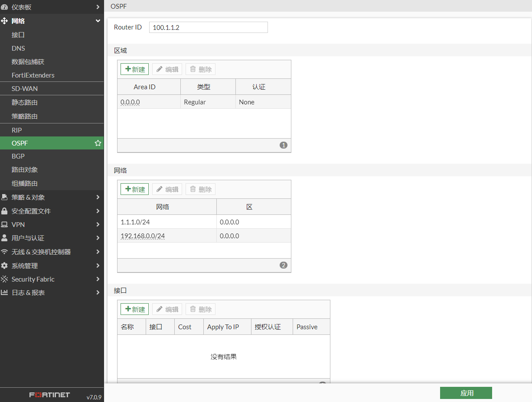The image size is (532, 402).
Task: Click 新建 button in the 区域 table
Action: click(134, 69)
